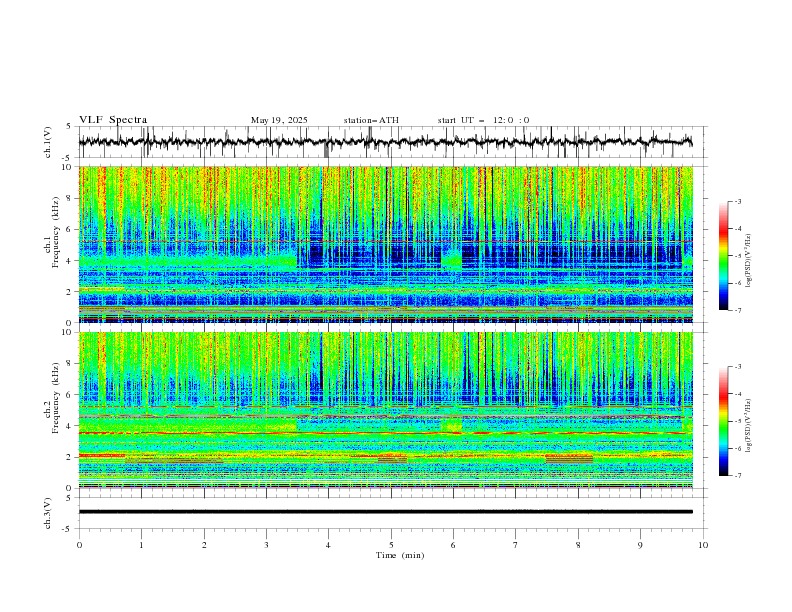Click the "ch.1(V)" waveform axis label

tap(48, 142)
